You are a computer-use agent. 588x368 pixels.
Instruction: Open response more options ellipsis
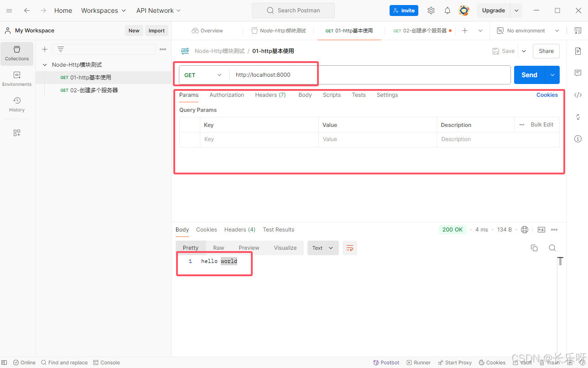554,230
